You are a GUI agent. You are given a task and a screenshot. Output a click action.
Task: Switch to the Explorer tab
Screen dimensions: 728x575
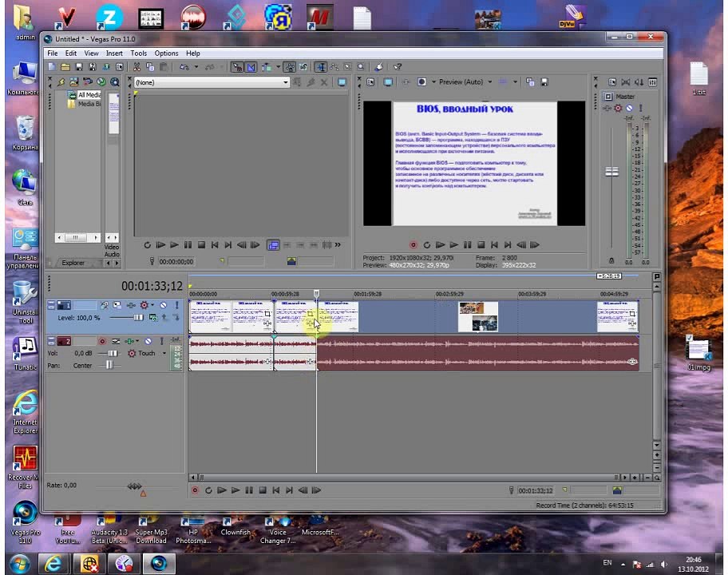pos(73,263)
